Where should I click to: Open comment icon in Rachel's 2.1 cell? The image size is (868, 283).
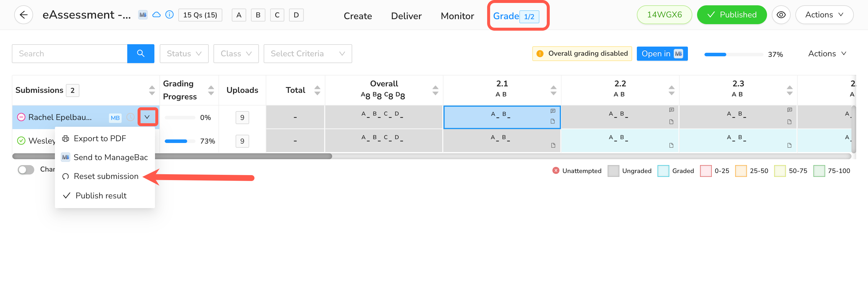tap(553, 111)
